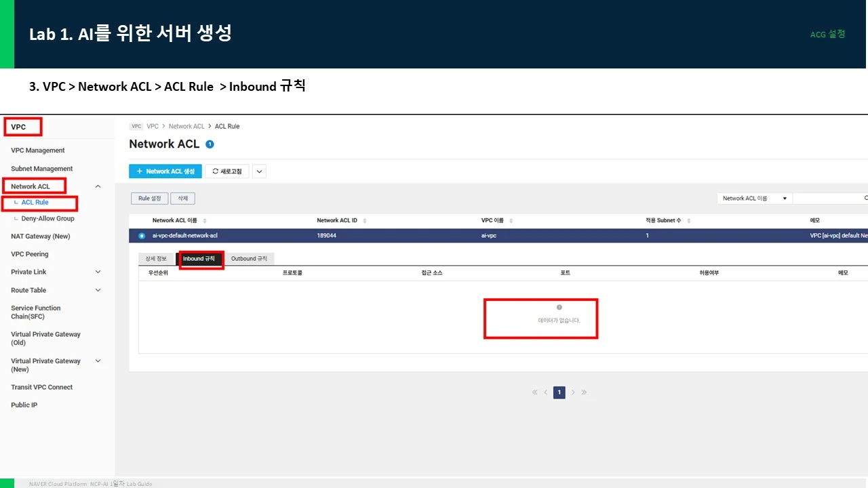Viewport: 868px width, 488px height.
Task: Click the 포트 column header
Action: 565,273
